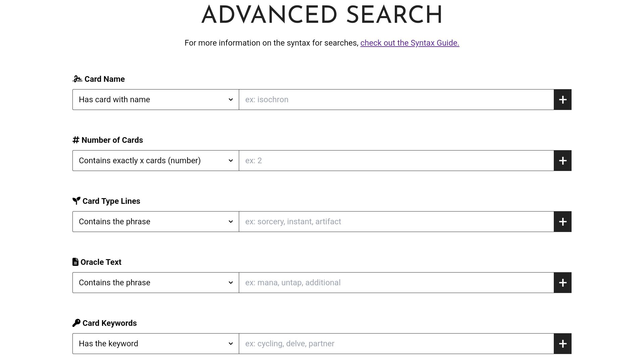Click the signature icon beside Card Name

tap(77, 79)
